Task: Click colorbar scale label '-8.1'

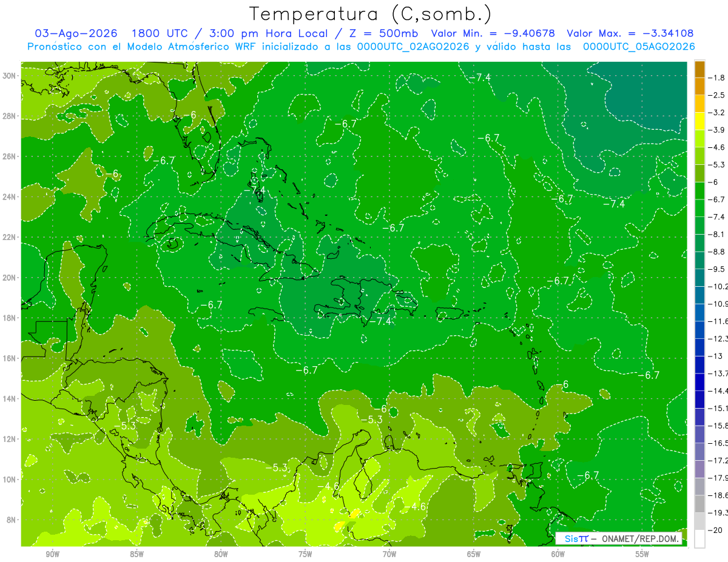Action: pos(718,234)
